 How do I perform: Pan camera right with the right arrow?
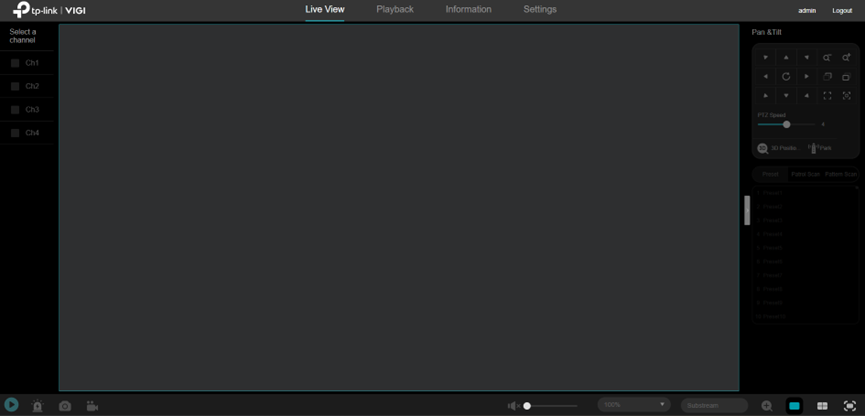click(807, 77)
